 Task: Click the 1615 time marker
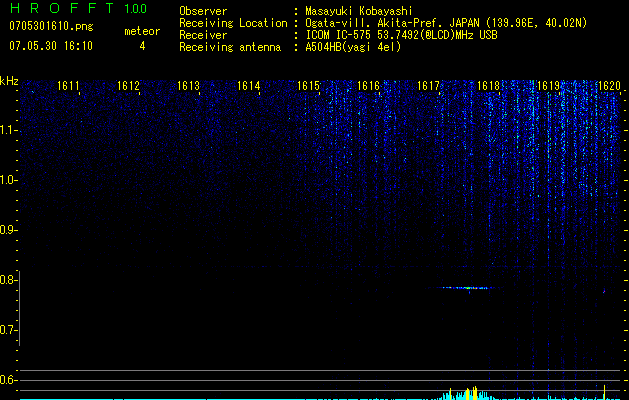point(308,85)
